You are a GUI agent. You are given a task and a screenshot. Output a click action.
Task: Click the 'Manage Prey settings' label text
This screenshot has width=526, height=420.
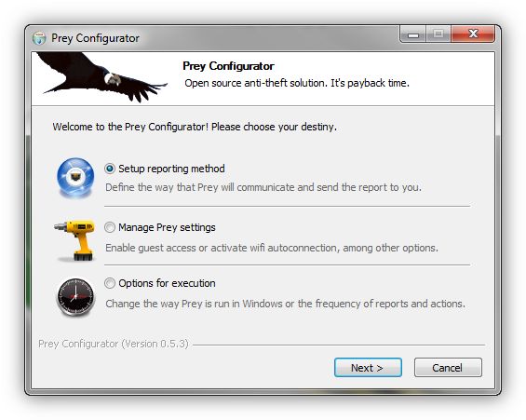[167, 227]
